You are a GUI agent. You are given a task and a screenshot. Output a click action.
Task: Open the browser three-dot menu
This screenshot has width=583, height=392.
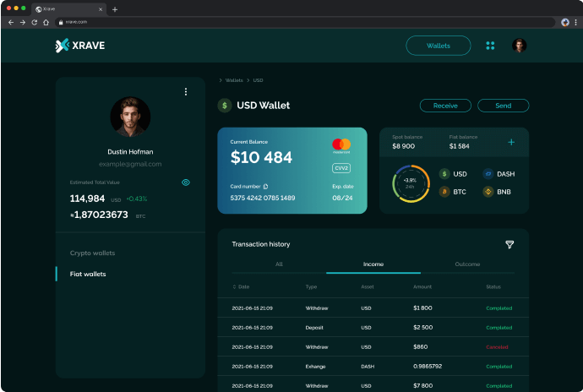pyautogui.click(x=575, y=22)
